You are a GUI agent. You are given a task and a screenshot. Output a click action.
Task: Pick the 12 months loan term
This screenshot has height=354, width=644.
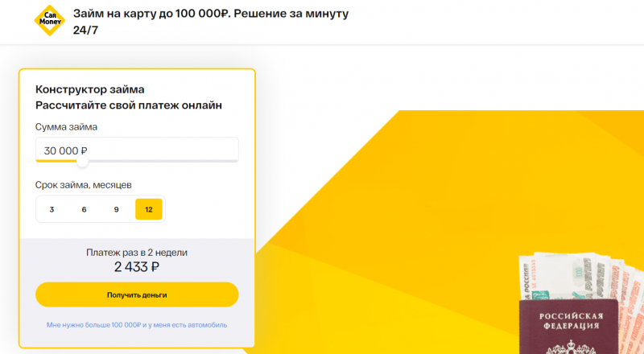click(149, 209)
